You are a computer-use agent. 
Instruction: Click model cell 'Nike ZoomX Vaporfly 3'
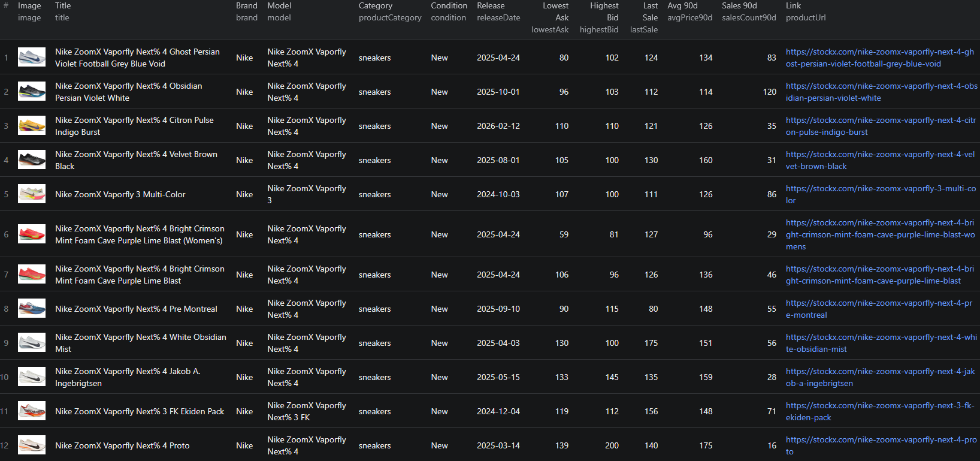pyautogui.click(x=307, y=194)
